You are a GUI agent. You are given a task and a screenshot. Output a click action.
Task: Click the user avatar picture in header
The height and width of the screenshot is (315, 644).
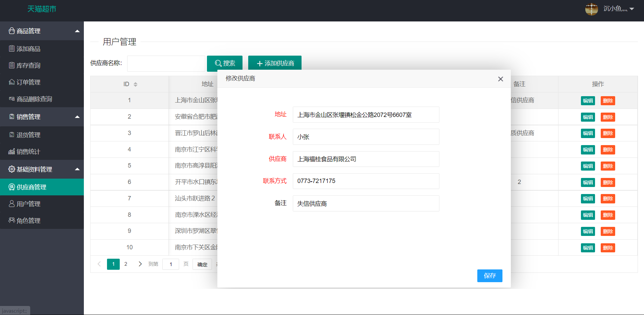(591, 9)
